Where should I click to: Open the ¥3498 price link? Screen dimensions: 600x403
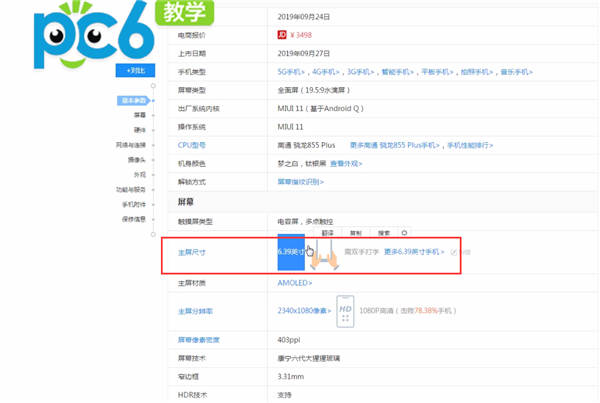(x=301, y=35)
